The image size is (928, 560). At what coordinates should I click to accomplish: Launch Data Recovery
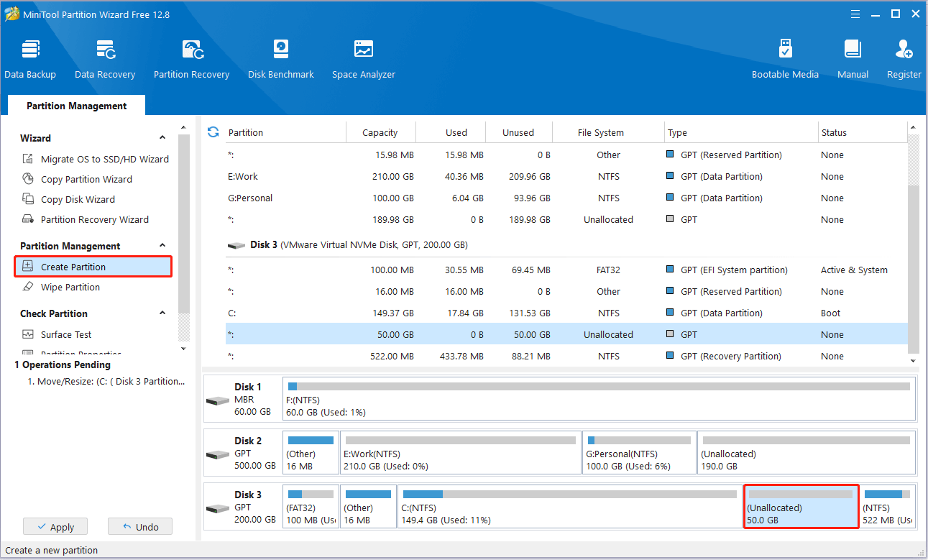pyautogui.click(x=105, y=58)
